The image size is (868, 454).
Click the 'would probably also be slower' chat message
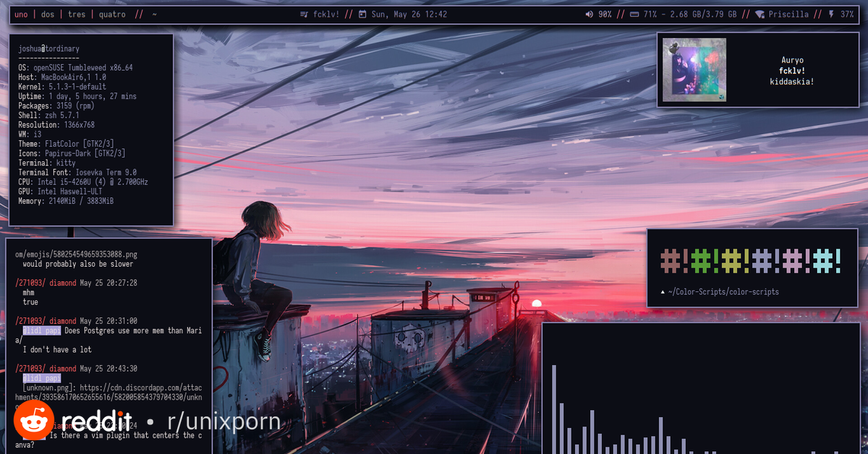(77, 264)
